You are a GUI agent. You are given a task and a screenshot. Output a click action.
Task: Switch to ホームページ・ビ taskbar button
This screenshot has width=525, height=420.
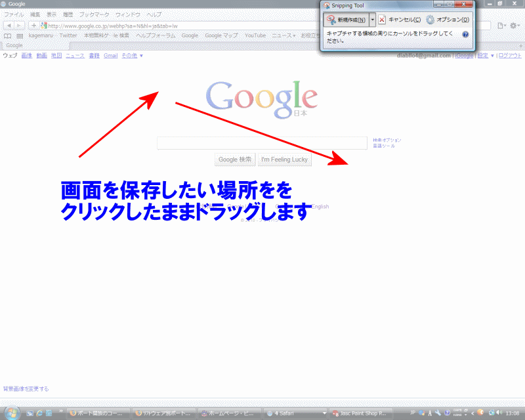(229, 413)
